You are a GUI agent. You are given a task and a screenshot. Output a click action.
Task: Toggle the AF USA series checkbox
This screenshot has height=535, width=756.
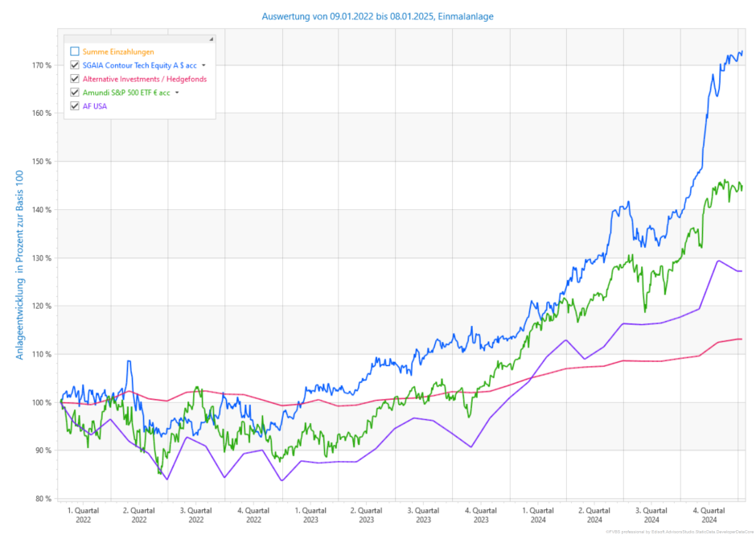[x=75, y=106]
